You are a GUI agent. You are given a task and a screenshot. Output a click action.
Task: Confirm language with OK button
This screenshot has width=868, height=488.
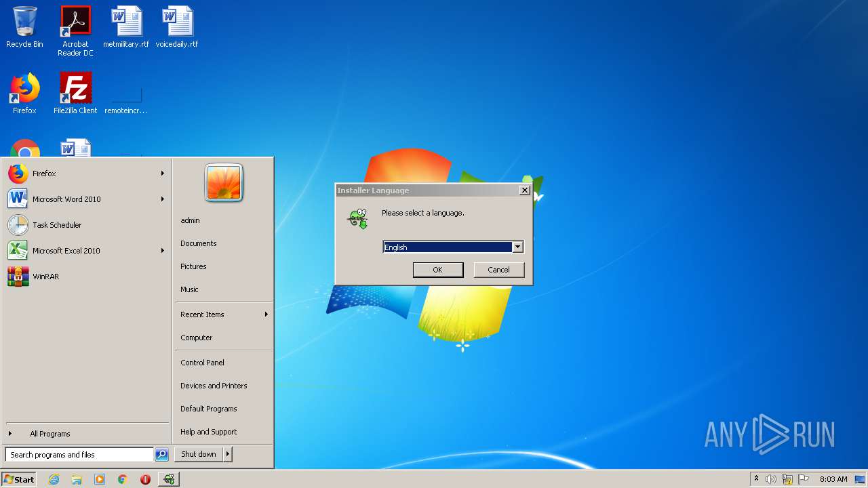[x=438, y=270]
